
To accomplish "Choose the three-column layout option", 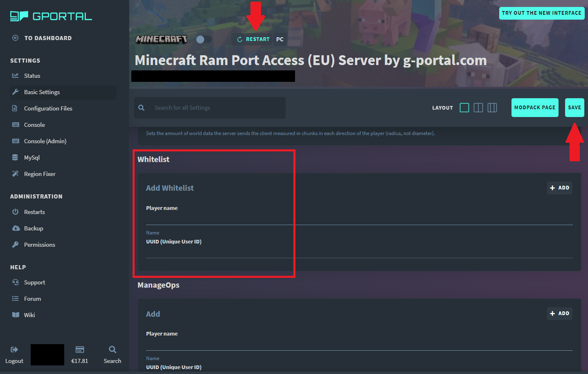I will [492, 107].
